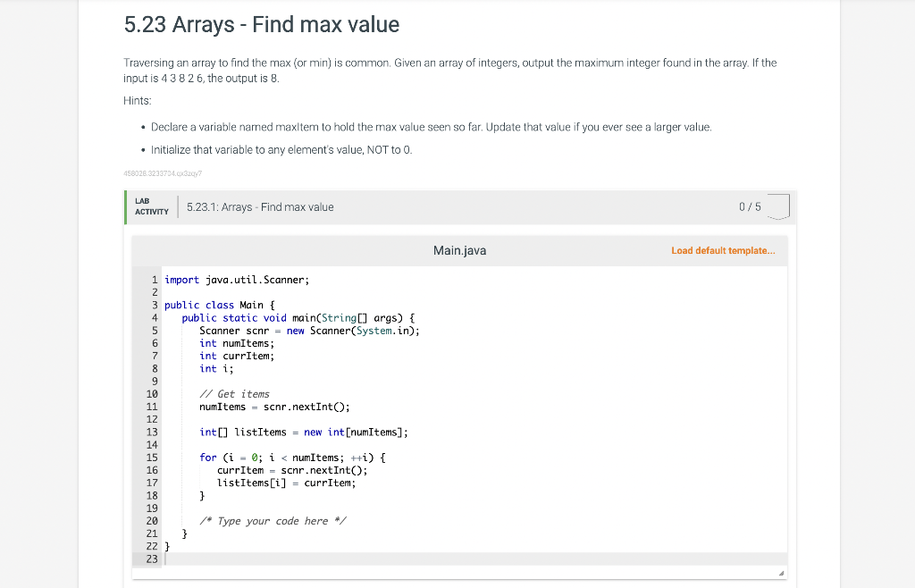915x588 pixels.
Task: Click the 0 / 5 score badge
Action: pyautogui.click(x=764, y=207)
